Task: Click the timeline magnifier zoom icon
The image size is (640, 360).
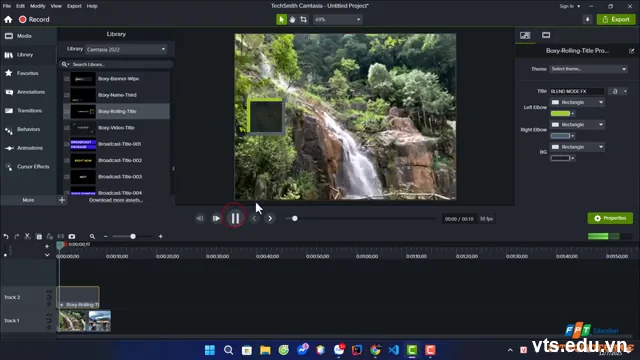Action: point(92,236)
